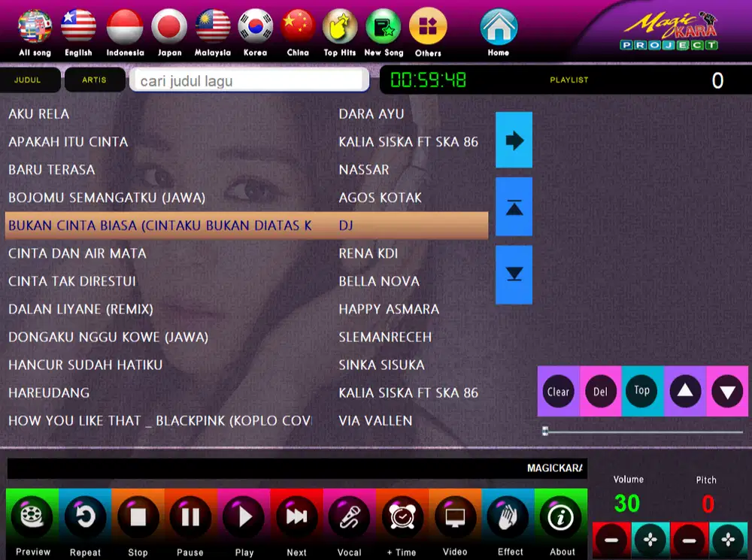Expand the song list with the right arrow

coord(514,140)
